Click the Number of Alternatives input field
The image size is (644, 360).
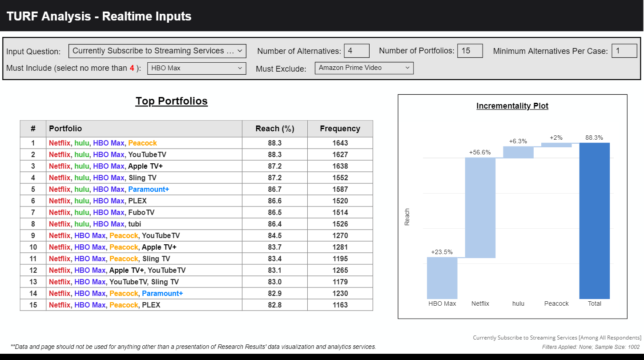[357, 51]
